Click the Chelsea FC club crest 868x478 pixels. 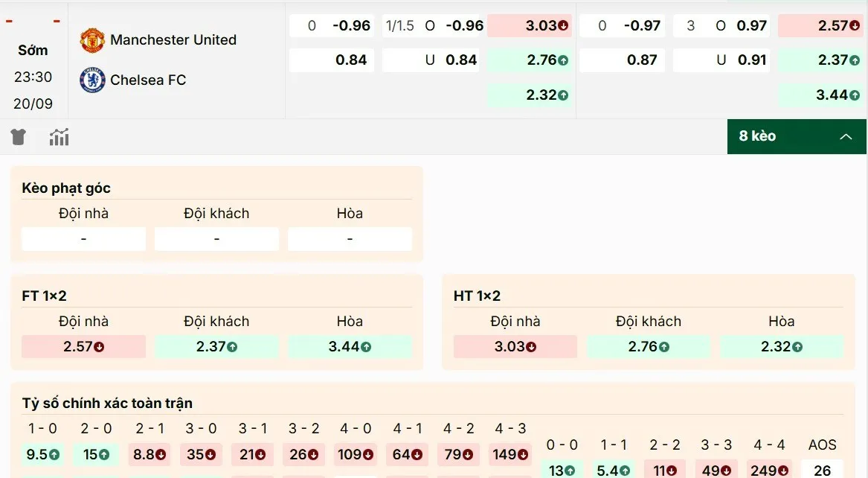(x=92, y=80)
